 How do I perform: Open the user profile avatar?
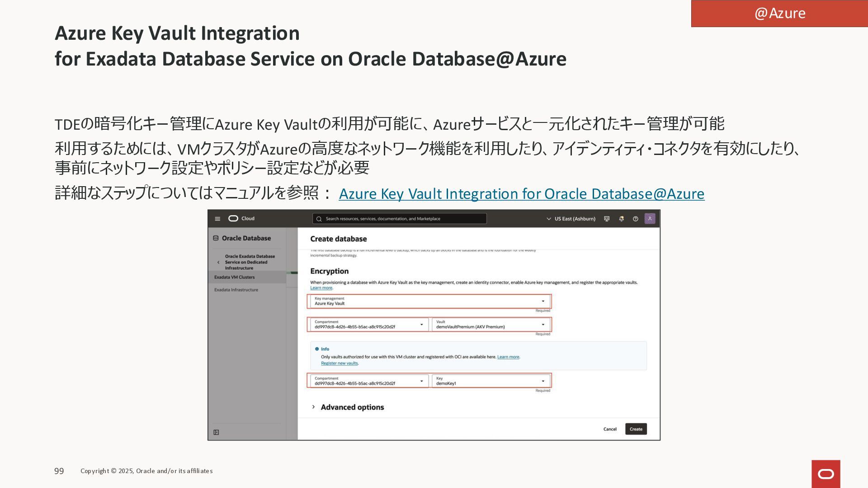pos(650,219)
